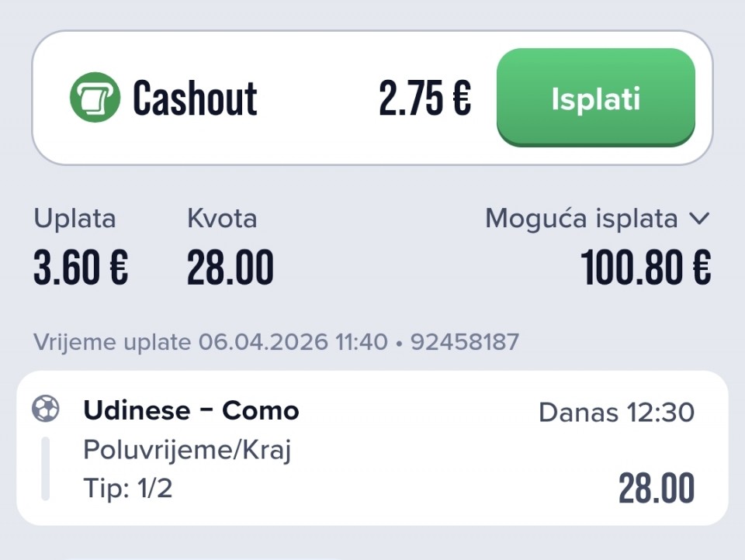Click the soccer ball sport icon
This screenshot has width=745, height=560.
pos(45,409)
